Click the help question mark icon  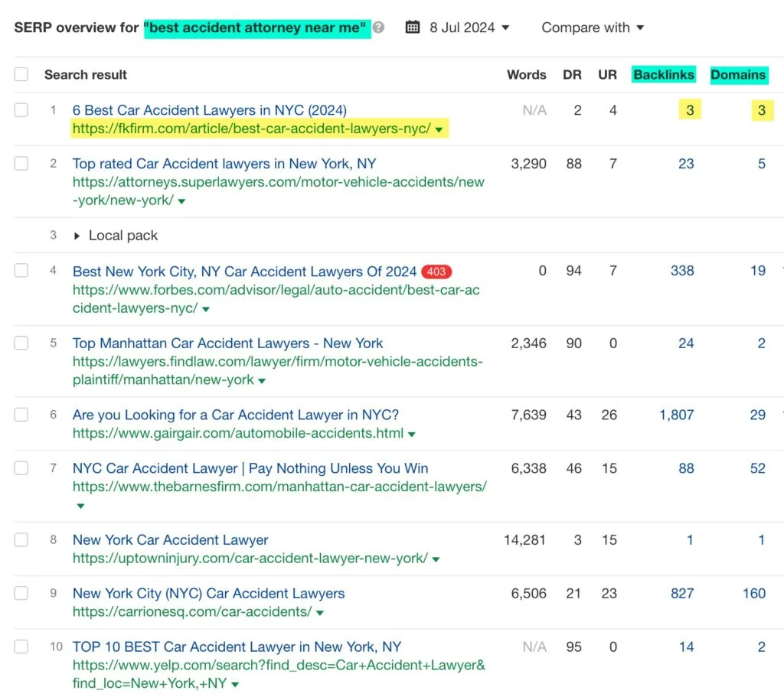[x=379, y=28]
